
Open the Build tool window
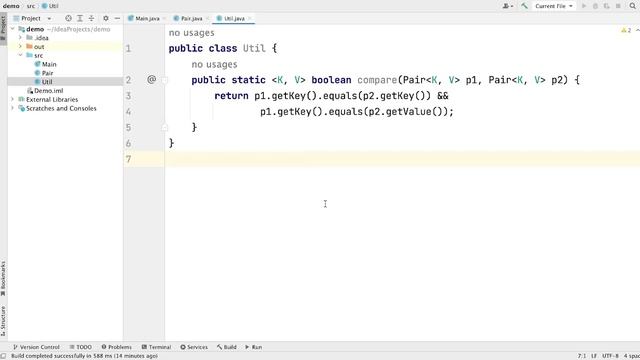coord(227,347)
